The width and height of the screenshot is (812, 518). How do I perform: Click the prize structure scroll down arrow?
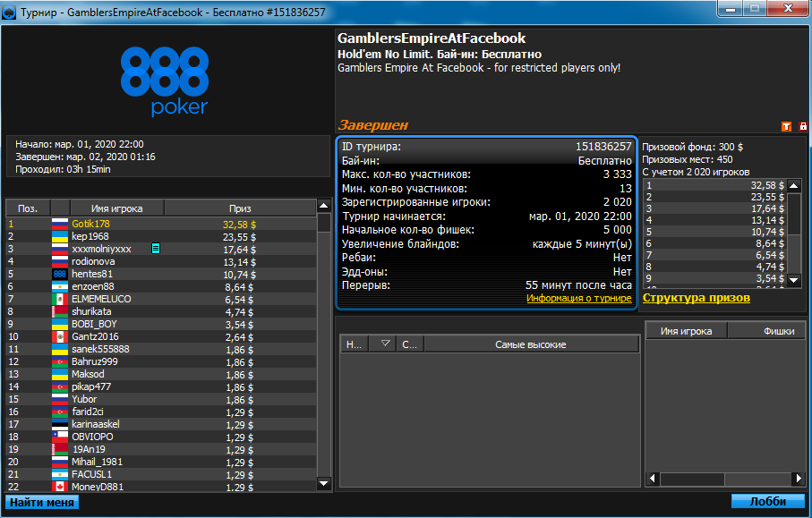click(794, 280)
